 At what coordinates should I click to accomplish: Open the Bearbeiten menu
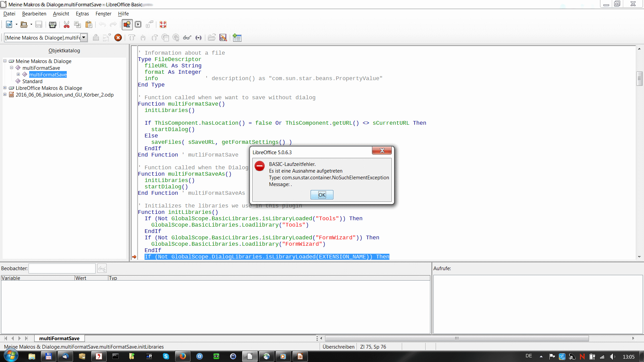point(34,14)
